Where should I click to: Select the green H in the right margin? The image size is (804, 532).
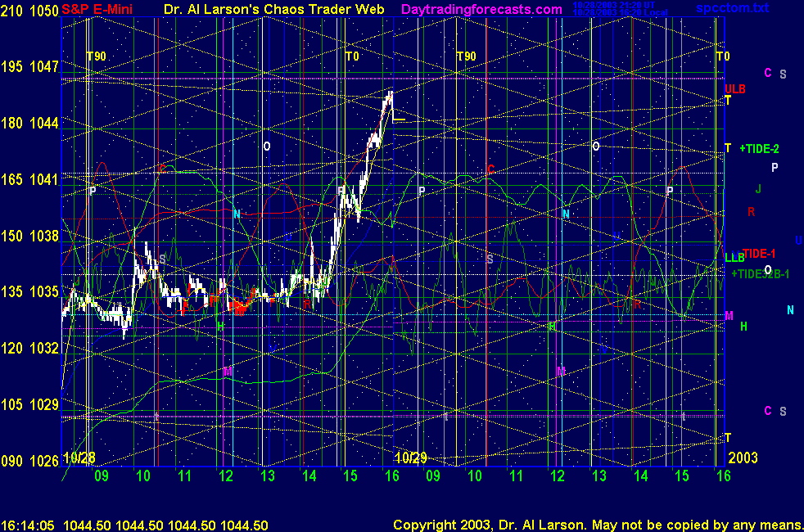[x=743, y=326]
